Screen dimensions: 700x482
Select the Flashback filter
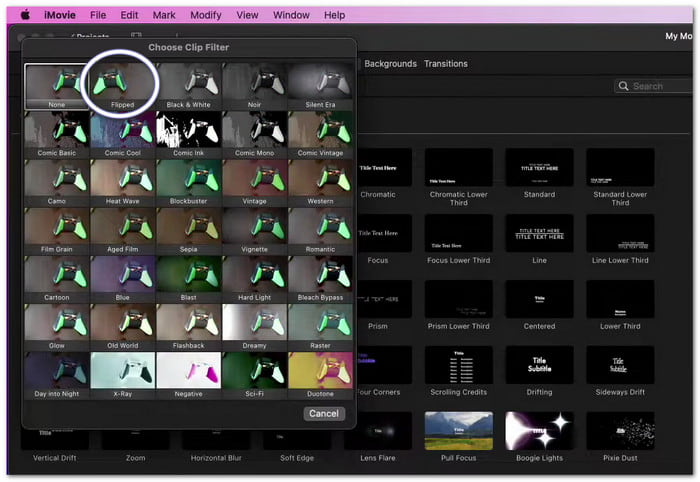click(188, 327)
